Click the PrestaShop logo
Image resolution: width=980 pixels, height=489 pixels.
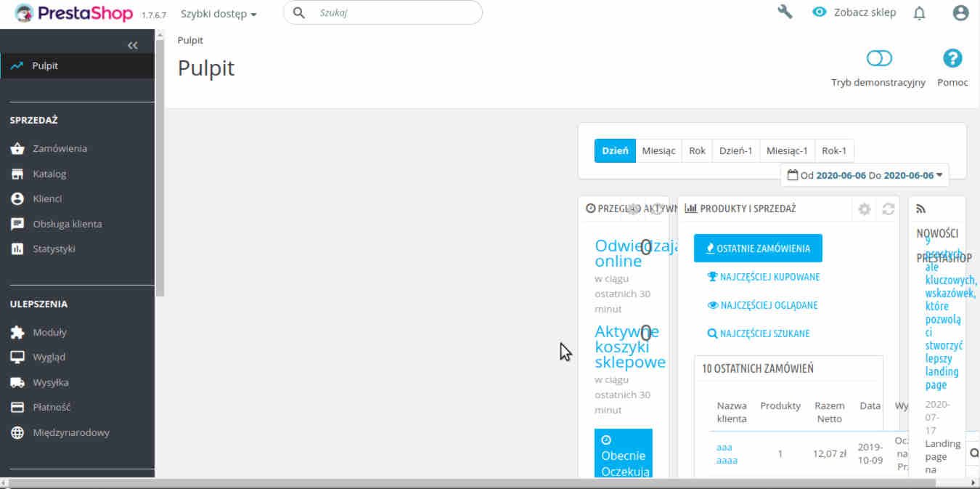tap(74, 13)
